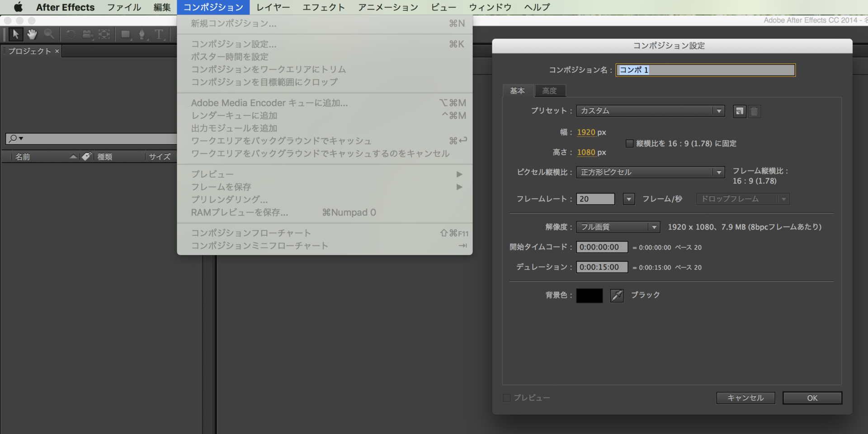
Task: Click the save preset icon
Action: [739, 111]
